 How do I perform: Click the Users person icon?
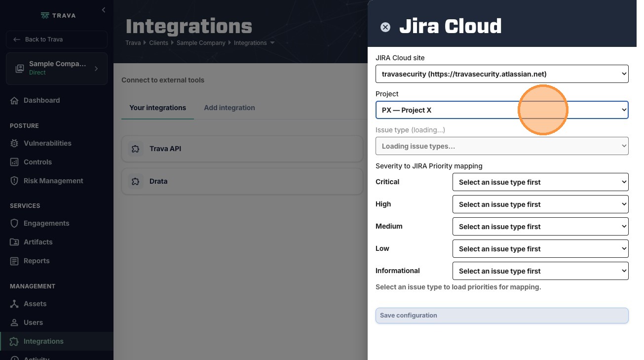coord(14,322)
